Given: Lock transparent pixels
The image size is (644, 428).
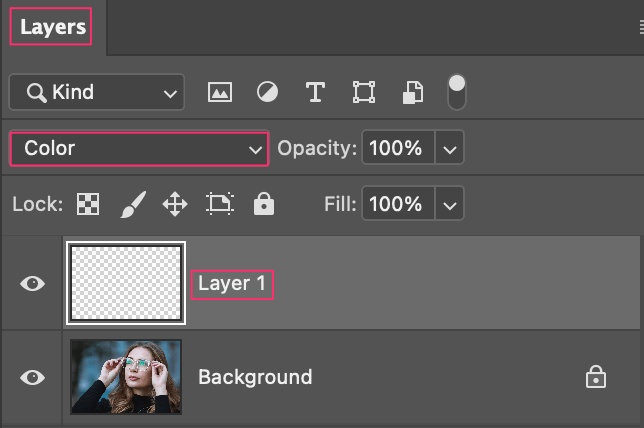Looking at the screenshot, I should 88,204.
